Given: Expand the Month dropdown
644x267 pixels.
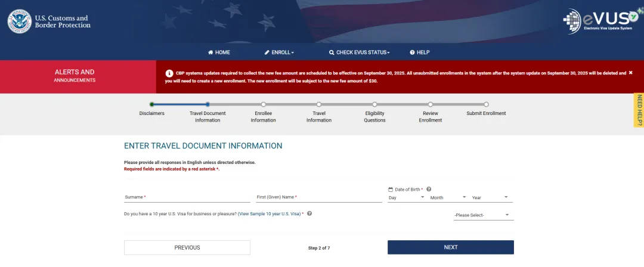Looking at the screenshot, I should tap(448, 197).
